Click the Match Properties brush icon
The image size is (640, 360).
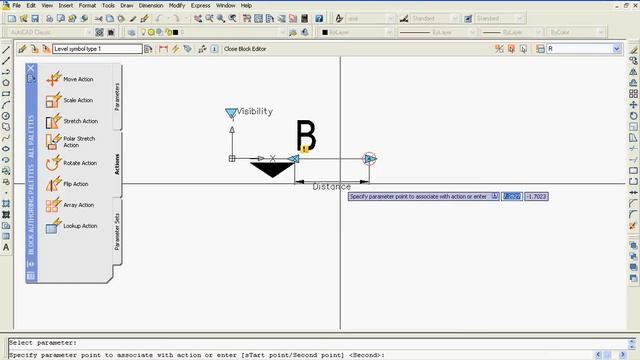(x=133, y=18)
